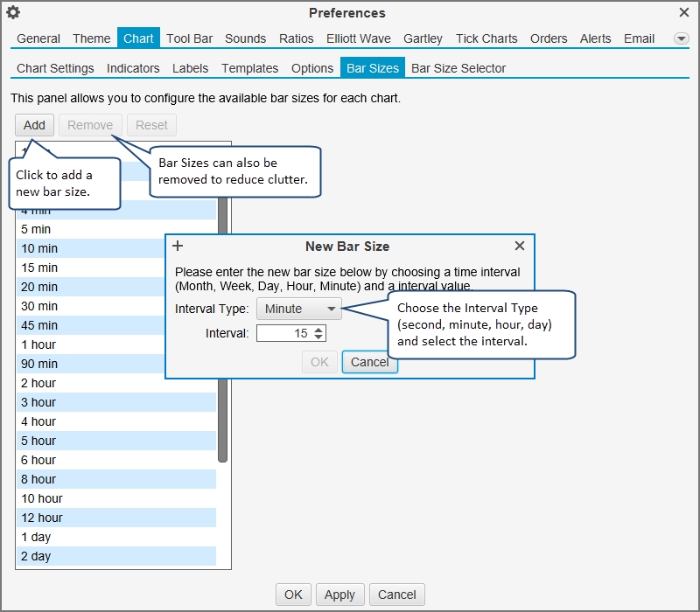
Task: Click OK in New Bar Size dialog
Action: 319,362
